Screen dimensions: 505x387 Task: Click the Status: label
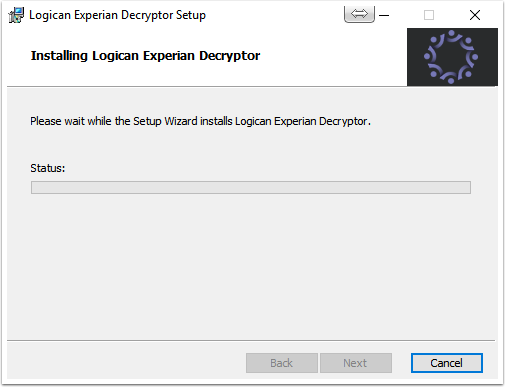click(48, 168)
